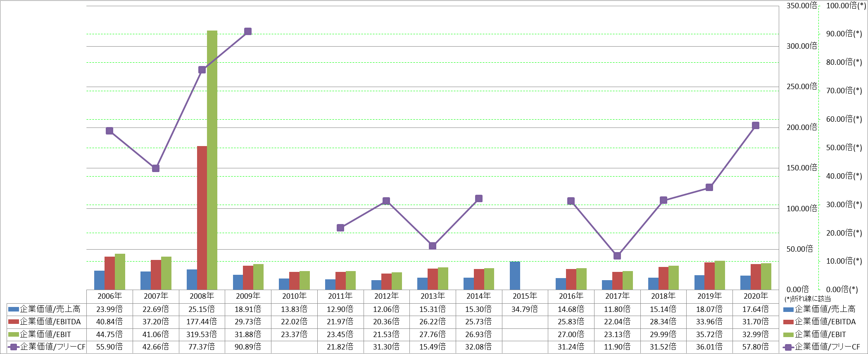Click the cell value 15.49倍

[433, 347]
